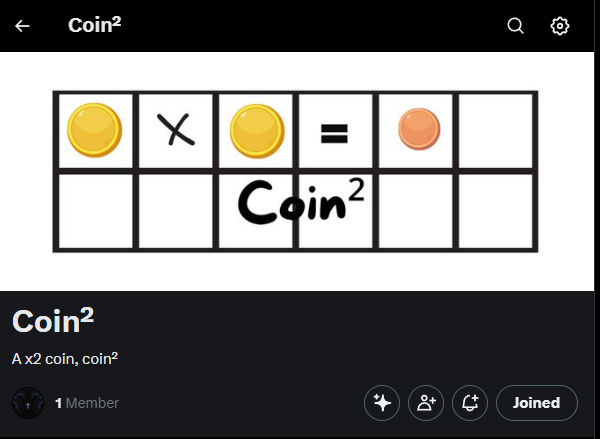Click the Coin² title in top header

[x=95, y=26]
